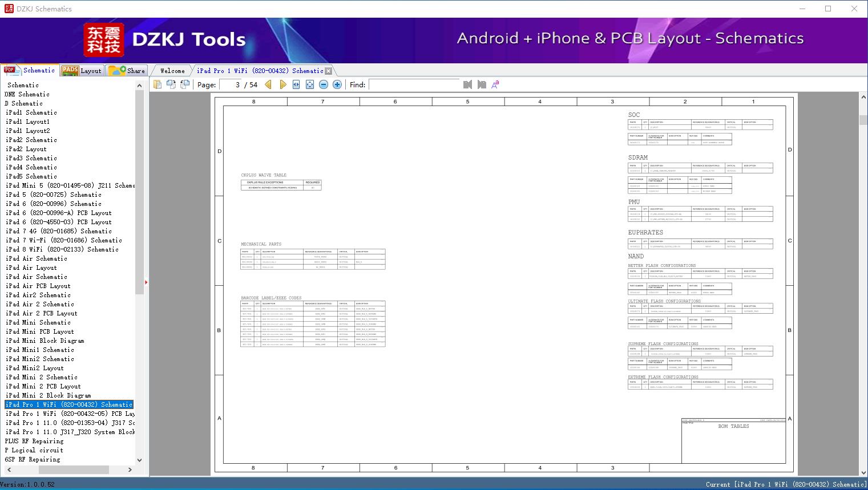Open 'iPad Mini PCB Layout' from the list
This screenshot has height=490, width=868.
[40, 331]
